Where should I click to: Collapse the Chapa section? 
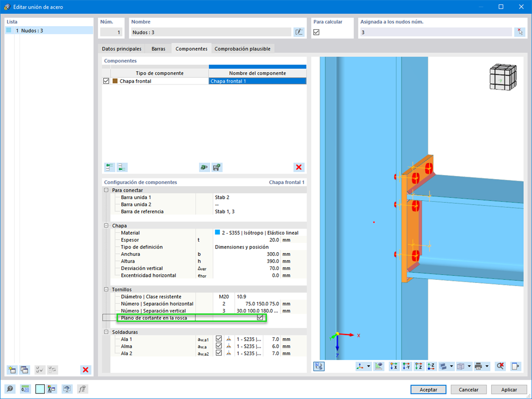click(x=106, y=226)
